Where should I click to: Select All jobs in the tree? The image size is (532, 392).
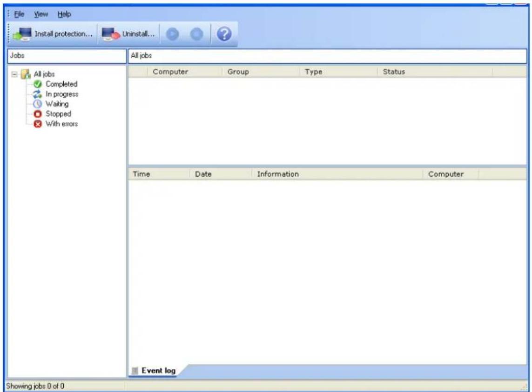44,74
